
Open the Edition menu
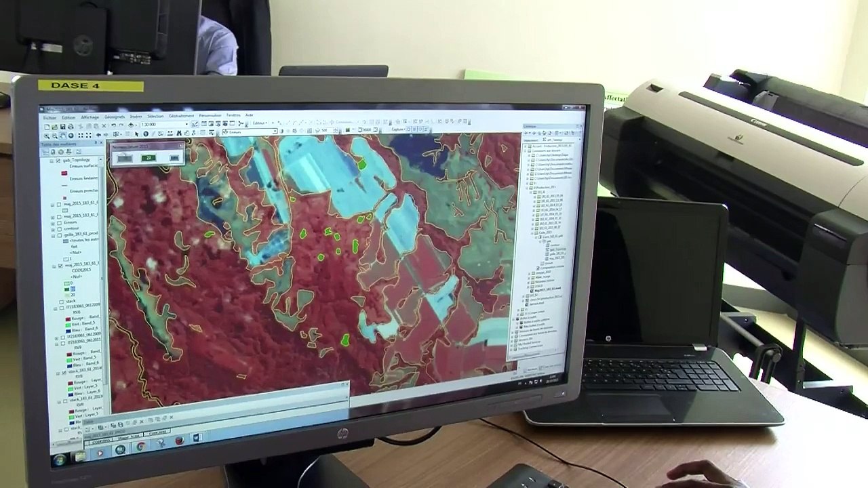[x=68, y=117]
